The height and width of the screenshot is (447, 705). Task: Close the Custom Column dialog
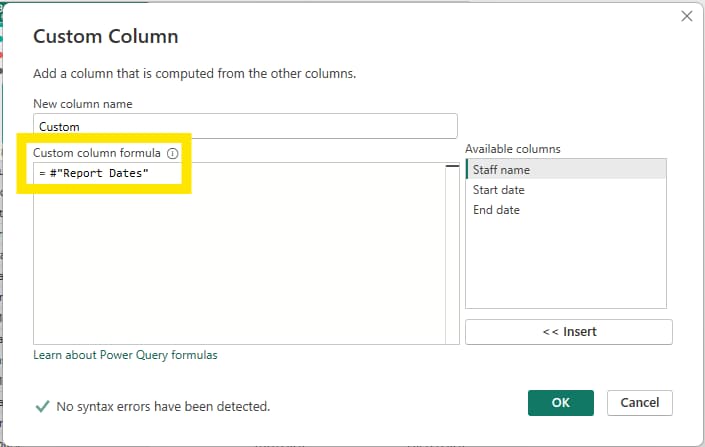click(687, 16)
